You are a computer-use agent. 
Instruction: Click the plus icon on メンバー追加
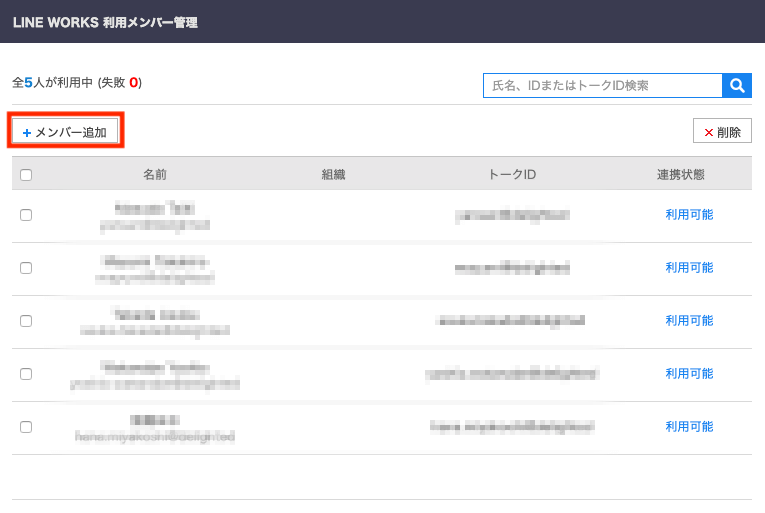click(27, 132)
